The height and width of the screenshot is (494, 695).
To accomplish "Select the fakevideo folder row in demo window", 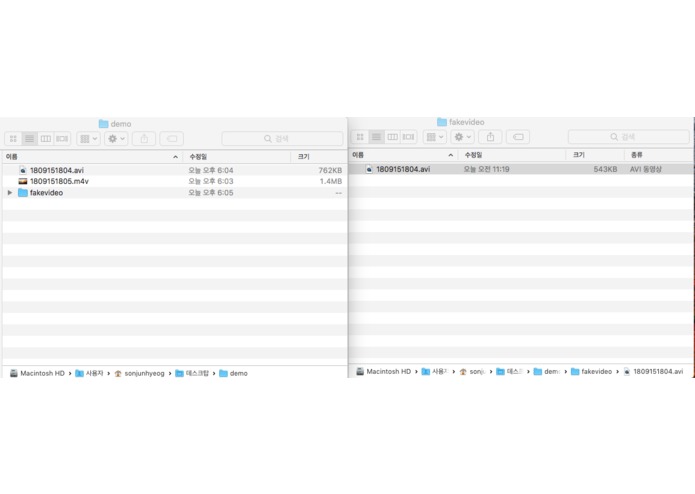I will point(175,193).
